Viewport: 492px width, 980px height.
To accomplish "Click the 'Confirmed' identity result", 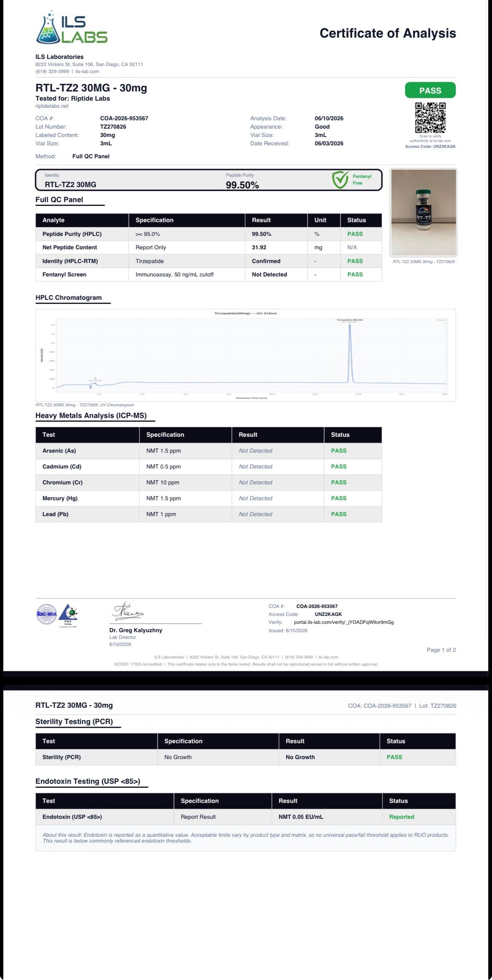I will [x=266, y=261].
